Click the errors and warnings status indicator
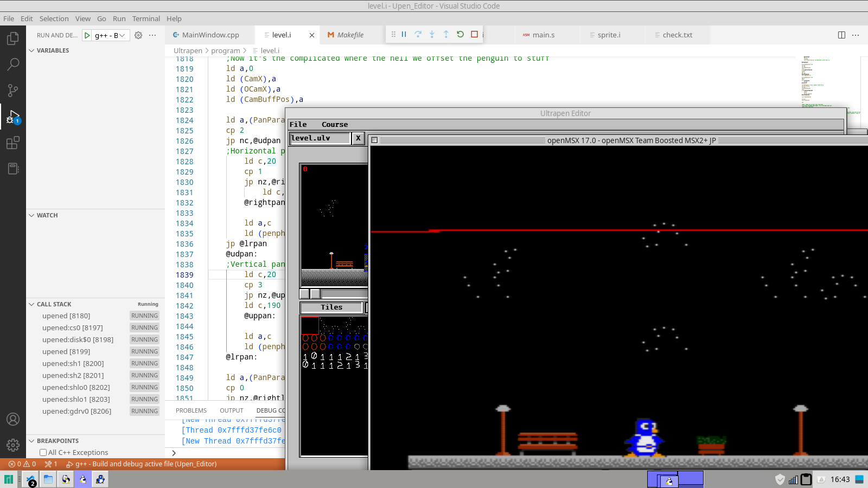 coord(22,464)
